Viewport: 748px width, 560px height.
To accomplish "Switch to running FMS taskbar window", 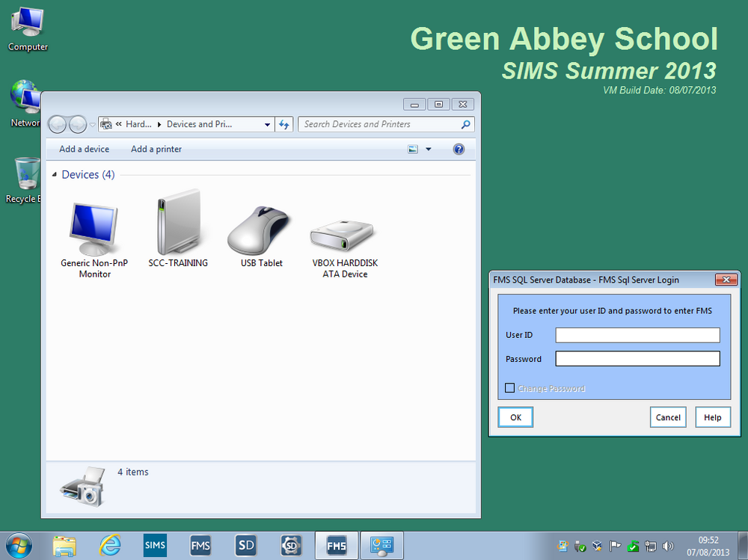I will [337, 545].
